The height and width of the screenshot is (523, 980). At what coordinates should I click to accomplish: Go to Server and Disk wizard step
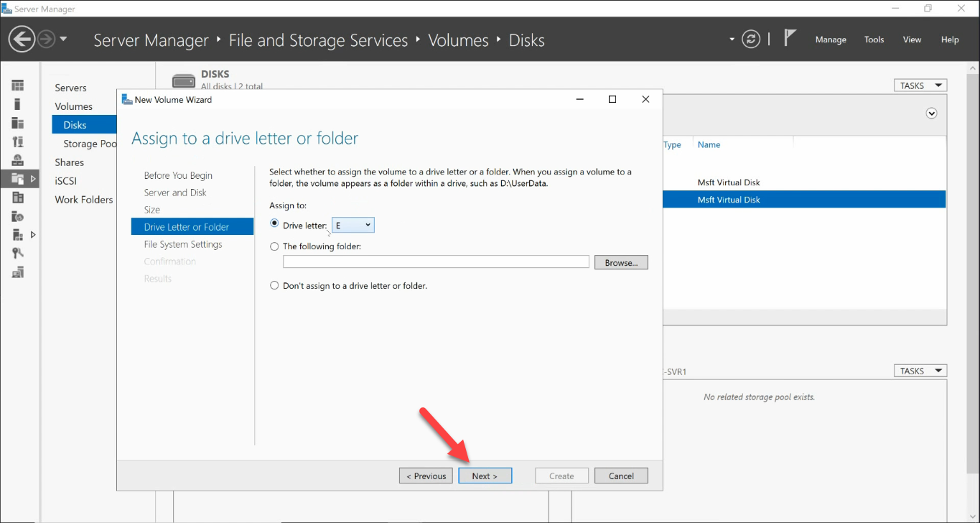(175, 193)
